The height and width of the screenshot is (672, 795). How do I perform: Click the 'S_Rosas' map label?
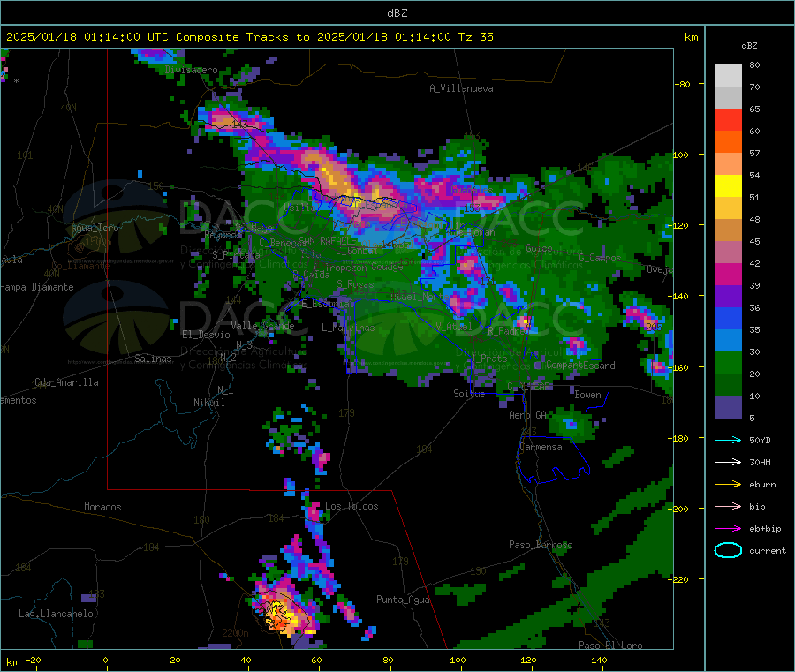[x=355, y=284]
